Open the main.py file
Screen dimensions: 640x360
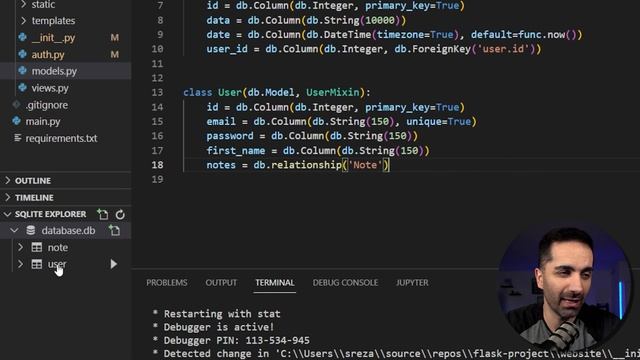(x=43, y=121)
